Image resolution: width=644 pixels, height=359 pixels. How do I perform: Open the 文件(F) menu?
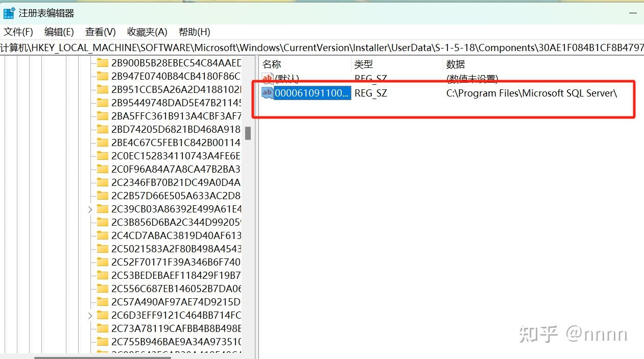click(x=18, y=32)
